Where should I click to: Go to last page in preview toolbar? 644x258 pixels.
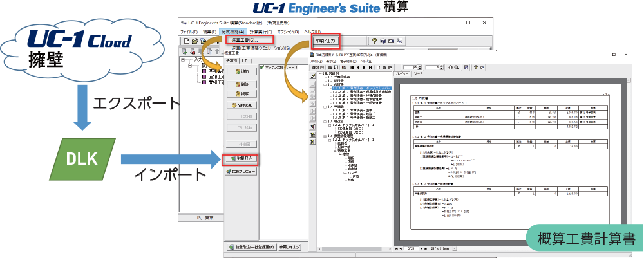(x=370, y=68)
